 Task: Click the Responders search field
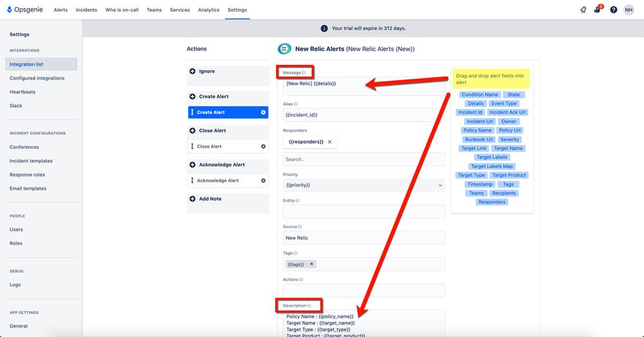(364, 159)
